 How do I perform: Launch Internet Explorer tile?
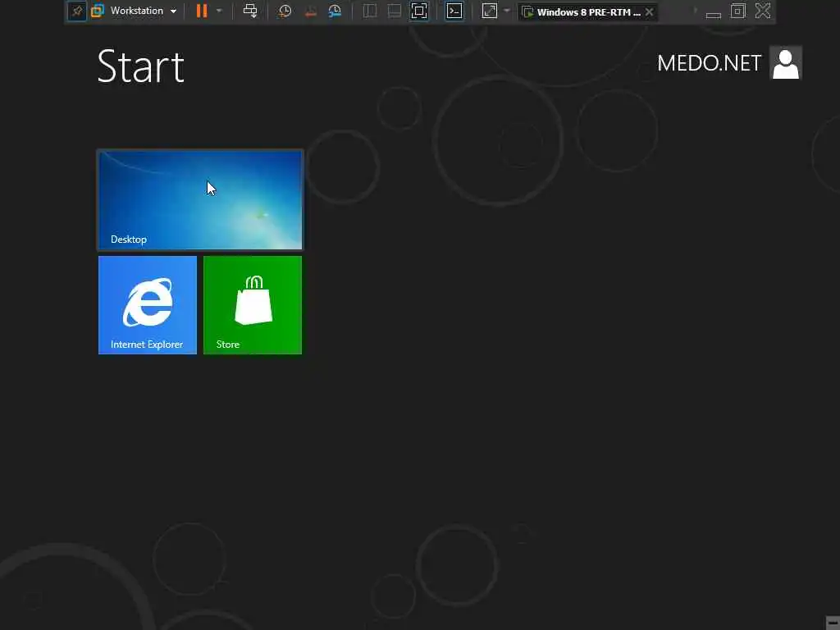click(148, 305)
